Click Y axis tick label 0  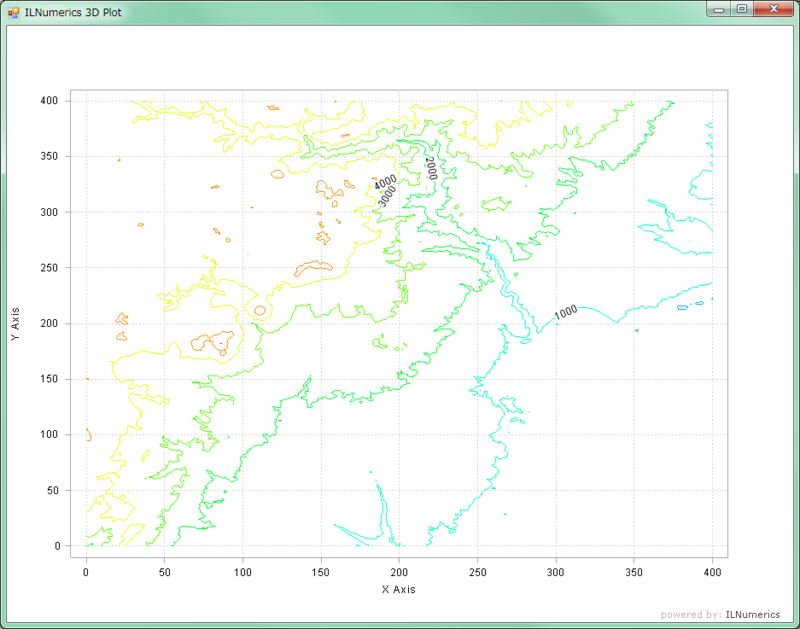[x=57, y=546]
